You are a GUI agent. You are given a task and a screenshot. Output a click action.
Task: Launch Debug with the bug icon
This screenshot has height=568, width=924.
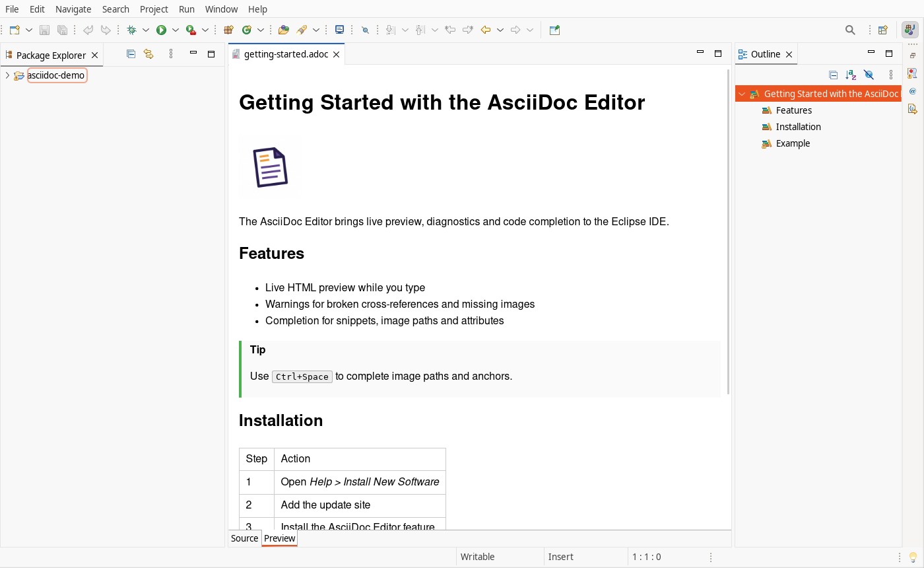coord(131,30)
